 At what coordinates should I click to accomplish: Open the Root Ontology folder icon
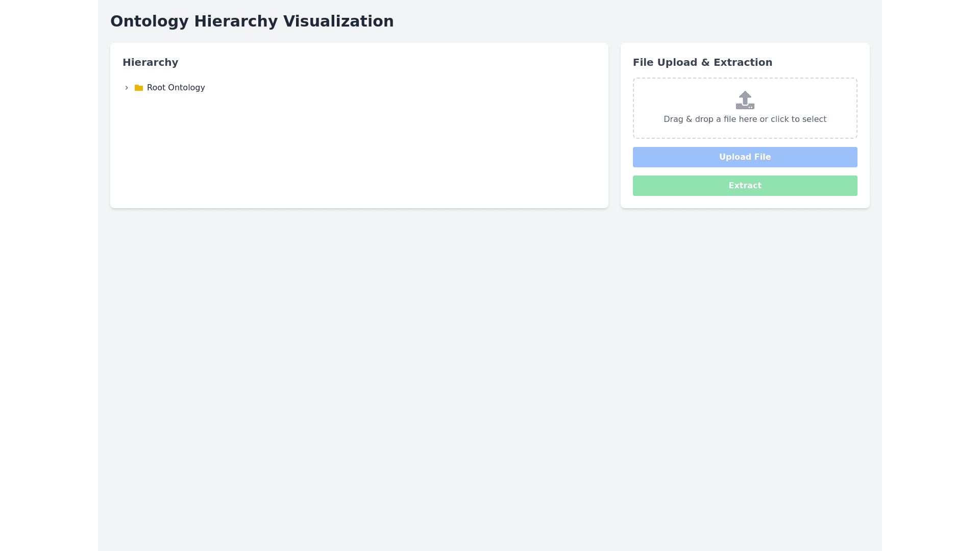(139, 88)
